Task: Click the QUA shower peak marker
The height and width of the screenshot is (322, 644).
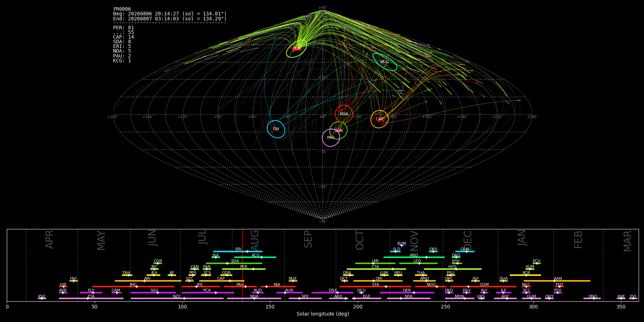Action: [503, 281]
